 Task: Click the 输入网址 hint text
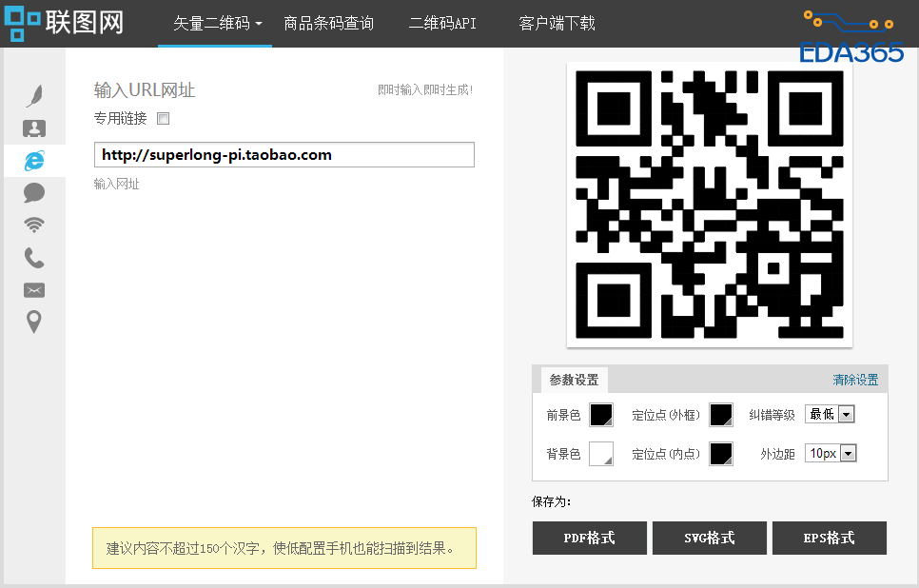pos(117,184)
